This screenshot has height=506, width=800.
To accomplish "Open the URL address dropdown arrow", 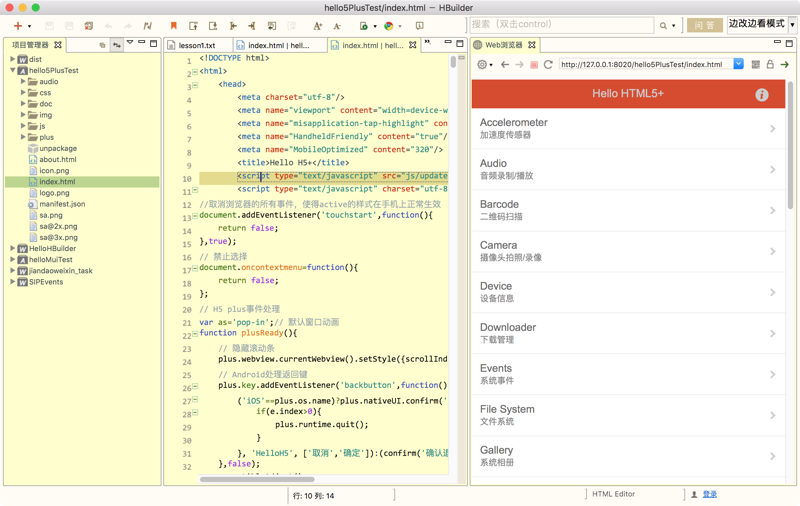I will pos(738,65).
